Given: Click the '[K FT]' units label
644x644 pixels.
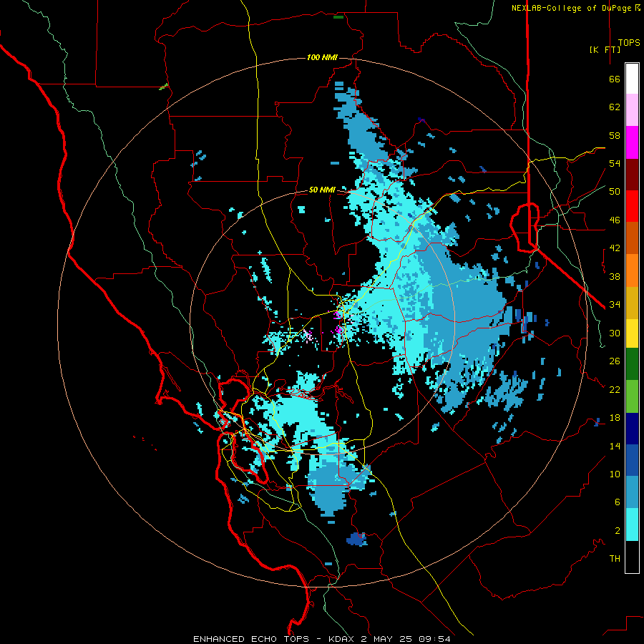Looking at the screenshot, I should (x=605, y=49).
